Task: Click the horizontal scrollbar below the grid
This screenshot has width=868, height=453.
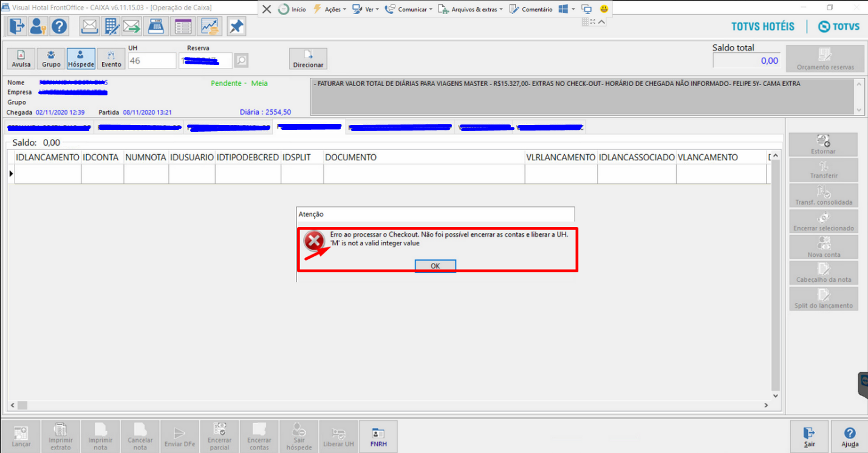Action: click(x=389, y=405)
